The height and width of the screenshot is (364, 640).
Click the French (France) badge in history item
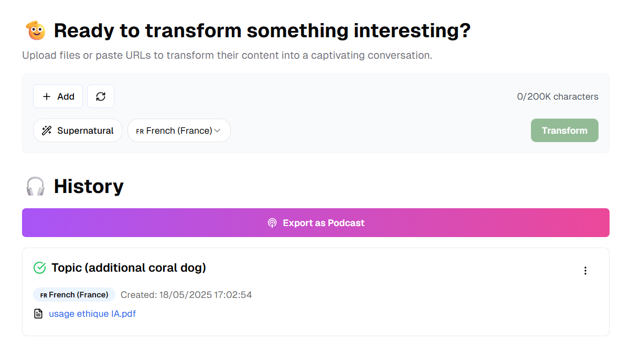point(74,295)
